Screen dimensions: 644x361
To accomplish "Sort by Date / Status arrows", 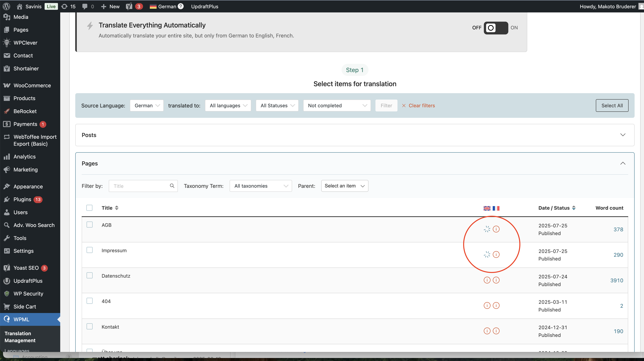I will (x=574, y=208).
